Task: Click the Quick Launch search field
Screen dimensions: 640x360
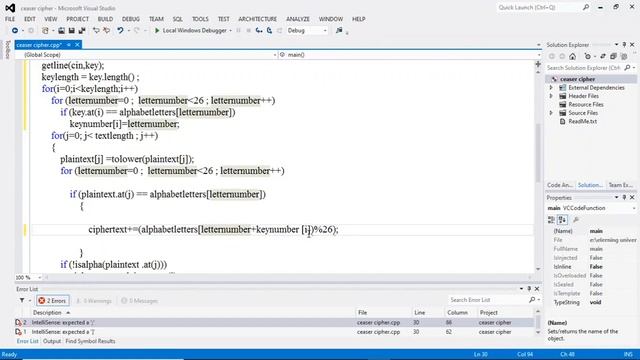Action: pyautogui.click(x=538, y=7)
